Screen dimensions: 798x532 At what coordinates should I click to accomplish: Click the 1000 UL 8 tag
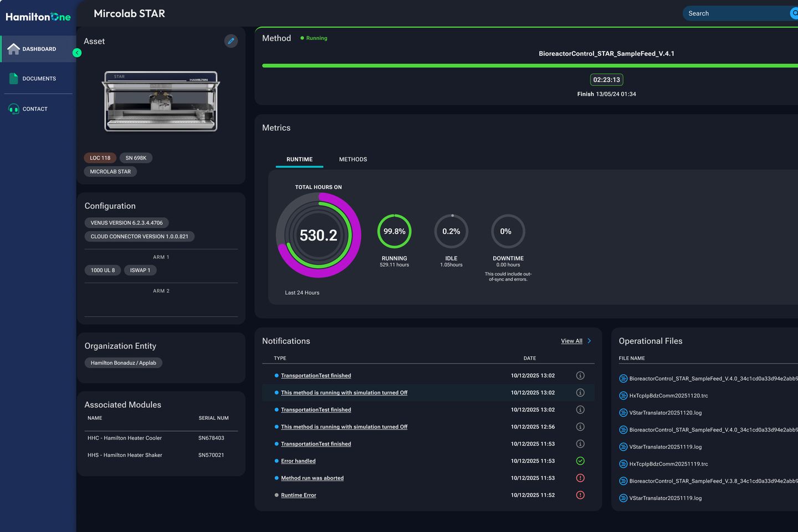[103, 270]
